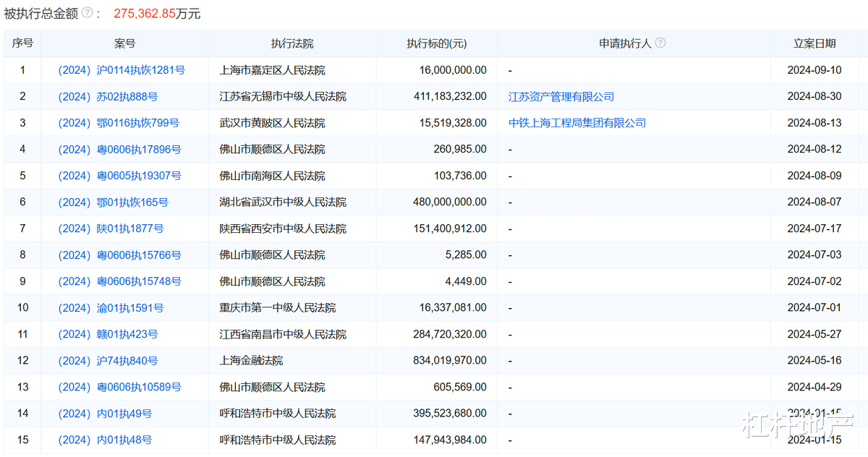Click amount 147,943,984.00
This screenshot has height=457, width=868.
pos(450,440)
